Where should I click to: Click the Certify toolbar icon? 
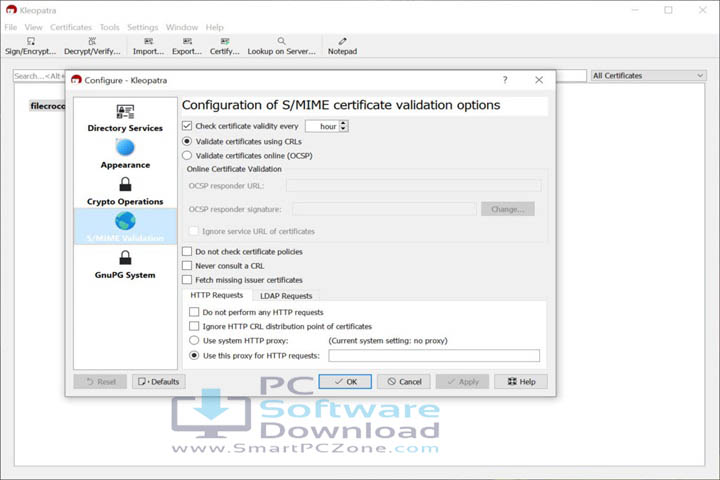coord(225,46)
